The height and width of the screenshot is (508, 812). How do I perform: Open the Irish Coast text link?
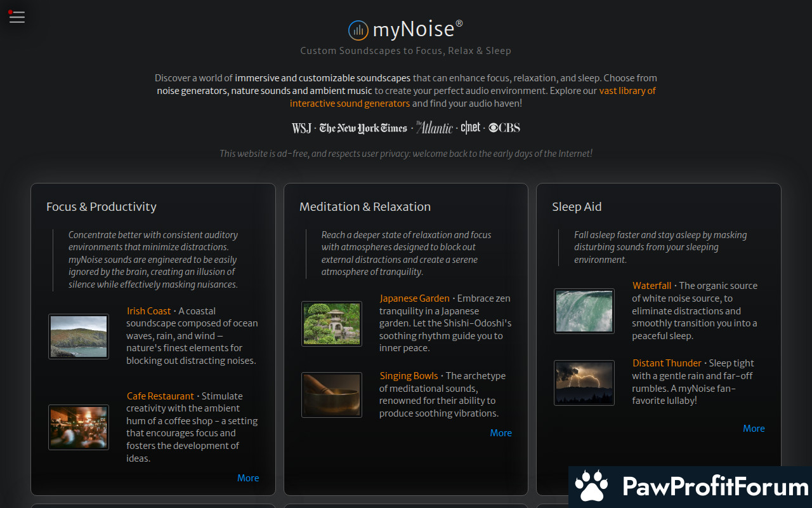148,311
